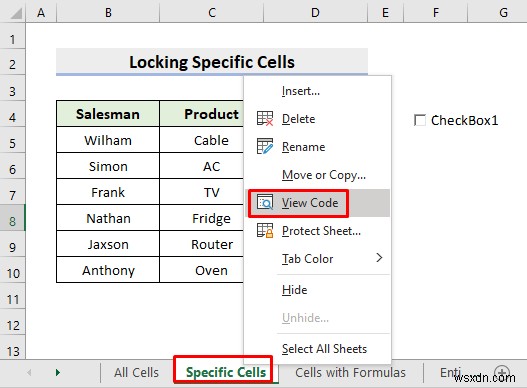Click the Cable product cell
This screenshot has width=527, height=388.
(x=202, y=140)
